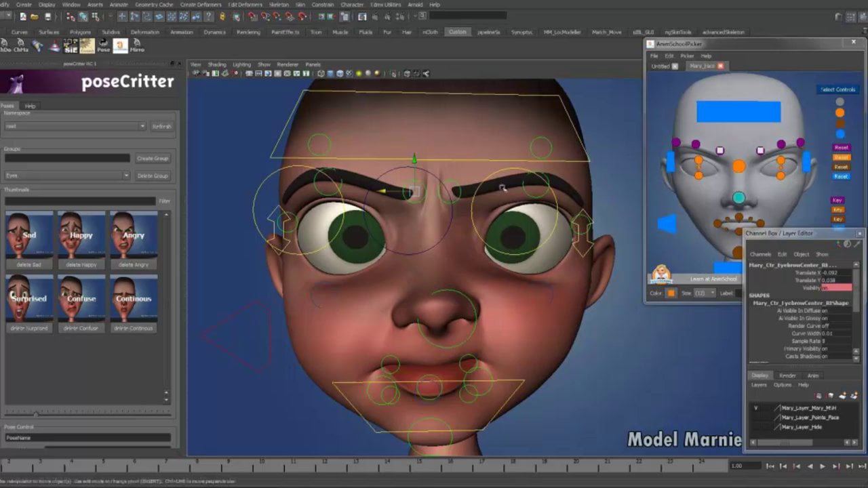The height and width of the screenshot is (488, 868).
Task: Toggle the Visibility channel value on
Action: (836, 288)
